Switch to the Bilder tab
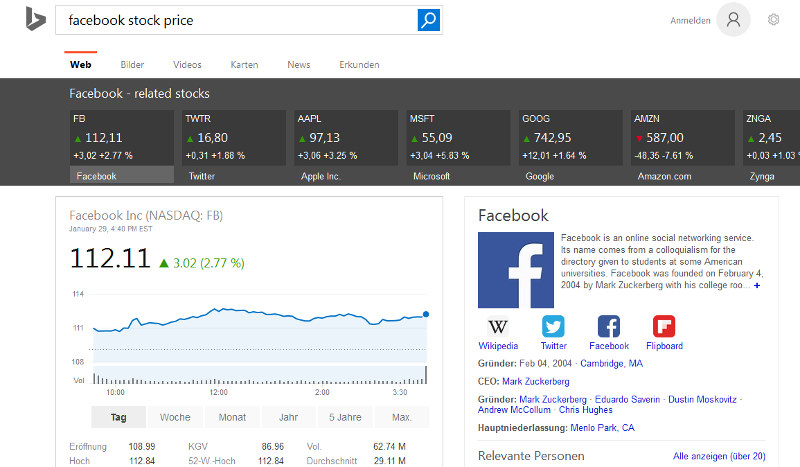The height and width of the screenshot is (467, 800). (x=132, y=65)
